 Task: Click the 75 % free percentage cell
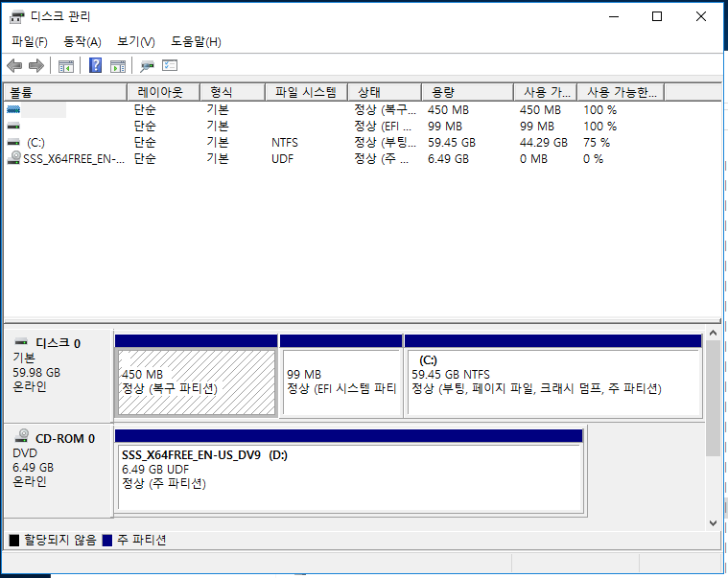597,143
